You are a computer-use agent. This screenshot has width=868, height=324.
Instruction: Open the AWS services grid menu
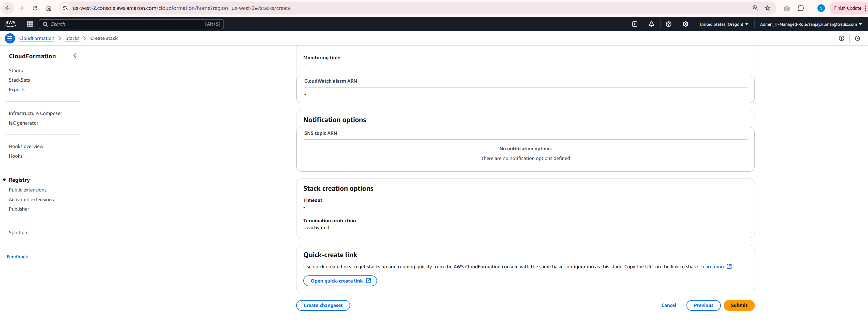click(30, 24)
